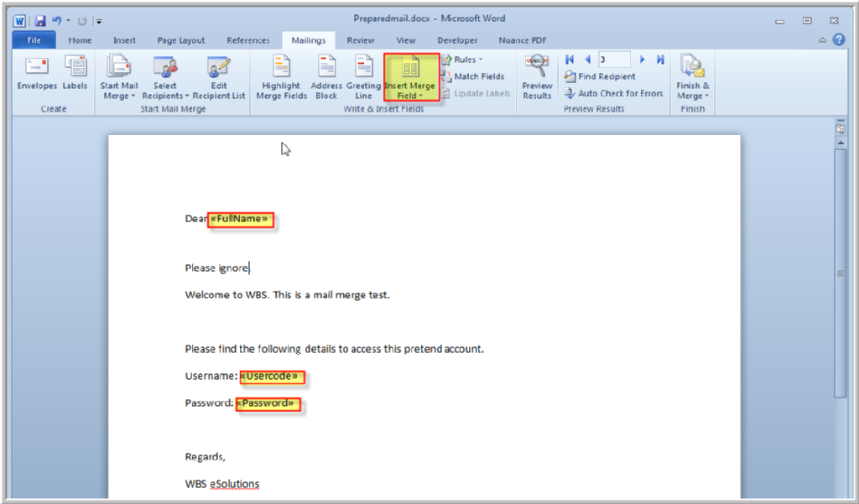Click the record number input field
Image resolution: width=859 pixels, height=504 pixels.
pyautogui.click(x=614, y=60)
